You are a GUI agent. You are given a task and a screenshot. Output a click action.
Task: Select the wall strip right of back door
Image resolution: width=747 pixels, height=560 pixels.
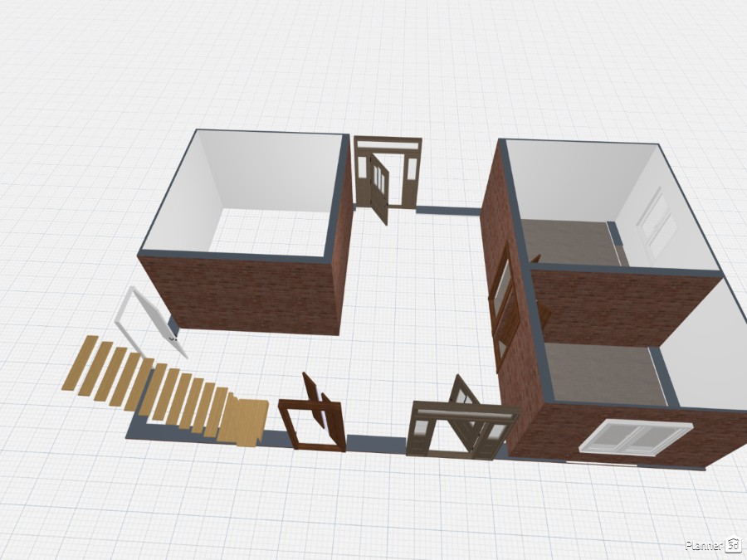(448, 211)
